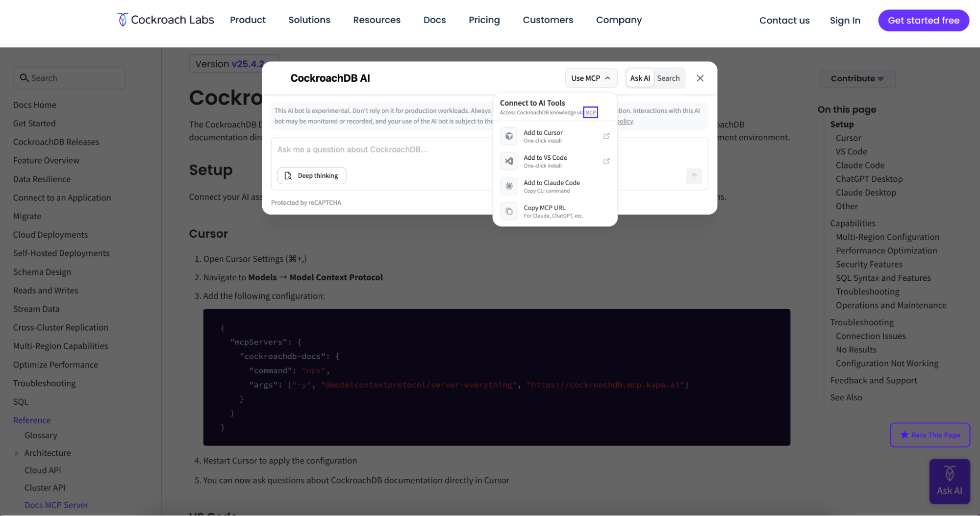Select Add to Claude Code menu entry
Image resolution: width=980 pixels, height=516 pixels.
(x=554, y=186)
